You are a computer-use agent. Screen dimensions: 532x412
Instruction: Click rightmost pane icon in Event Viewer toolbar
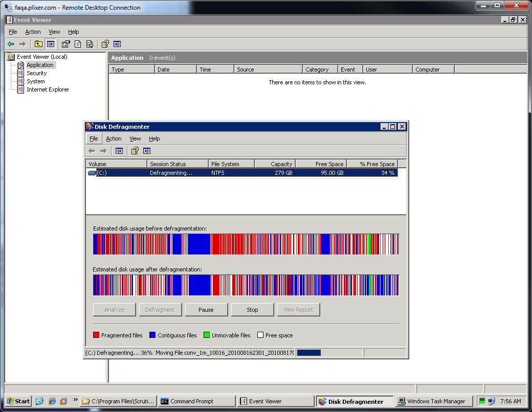coord(117,44)
